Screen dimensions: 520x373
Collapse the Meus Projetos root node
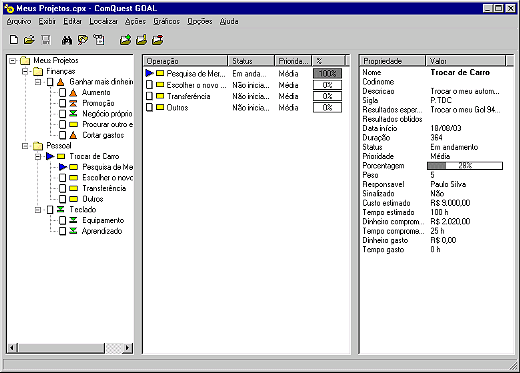click(x=13, y=61)
